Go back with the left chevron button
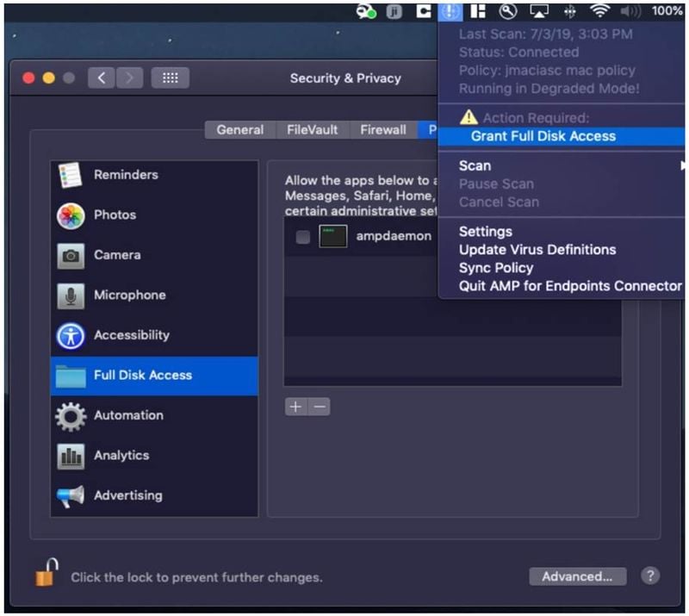 101,78
